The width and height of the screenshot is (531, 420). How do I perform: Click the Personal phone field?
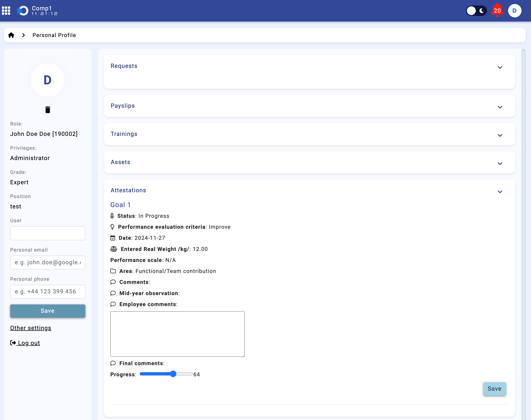pos(48,292)
